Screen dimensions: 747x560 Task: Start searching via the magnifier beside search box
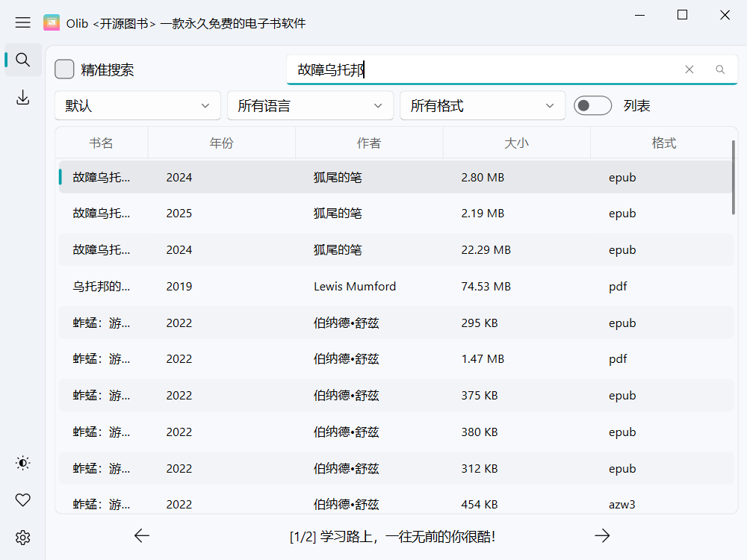(719, 69)
